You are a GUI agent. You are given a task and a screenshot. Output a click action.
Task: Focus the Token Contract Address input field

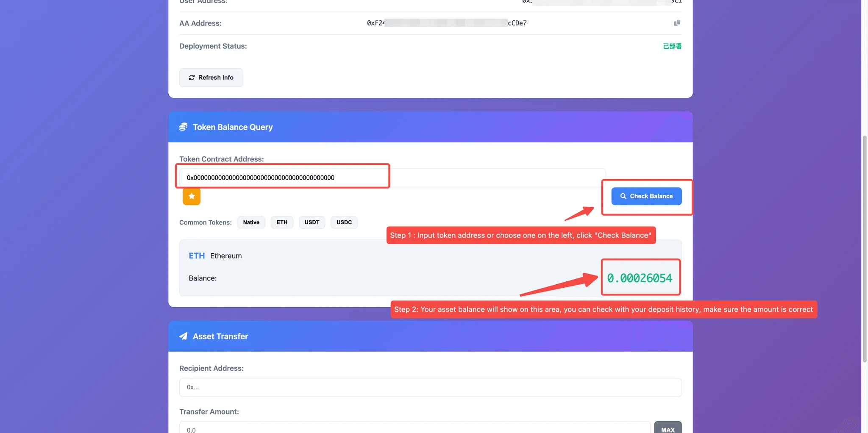[x=392, y=178]
